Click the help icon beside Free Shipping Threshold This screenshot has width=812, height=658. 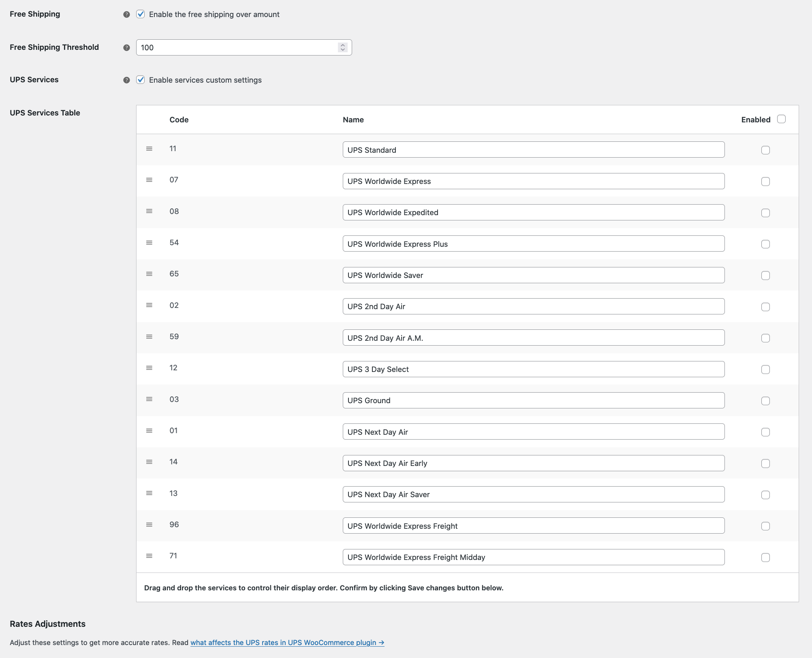coord(126,48)
